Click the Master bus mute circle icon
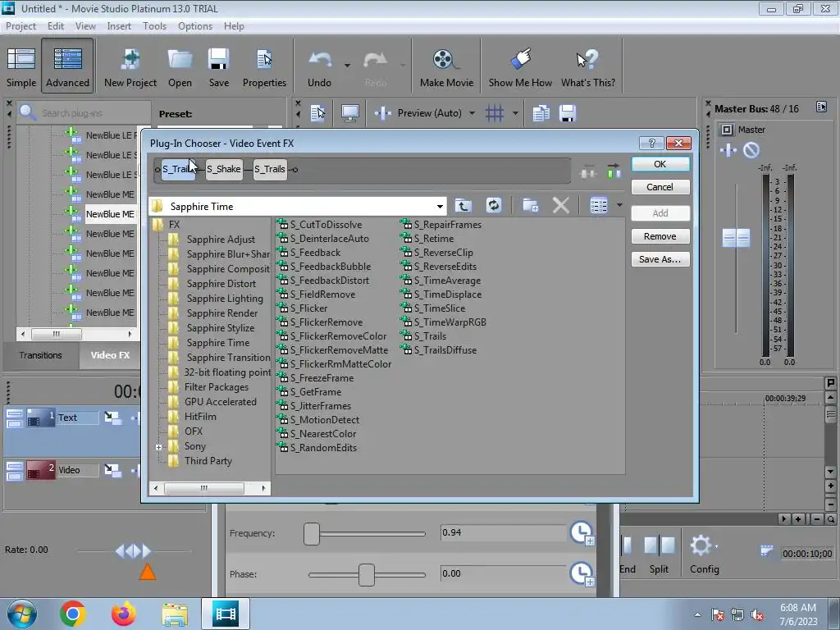 click(x=751, y=150)
